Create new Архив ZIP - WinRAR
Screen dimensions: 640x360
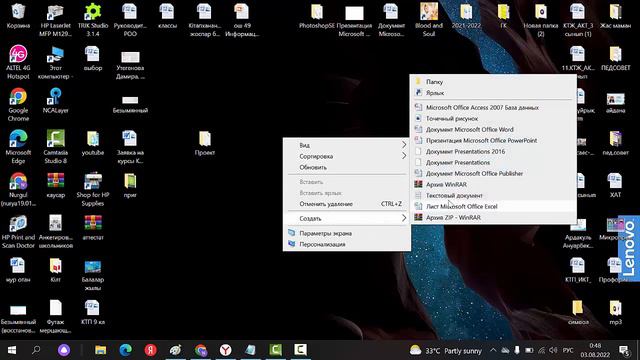tap(493, 218)
